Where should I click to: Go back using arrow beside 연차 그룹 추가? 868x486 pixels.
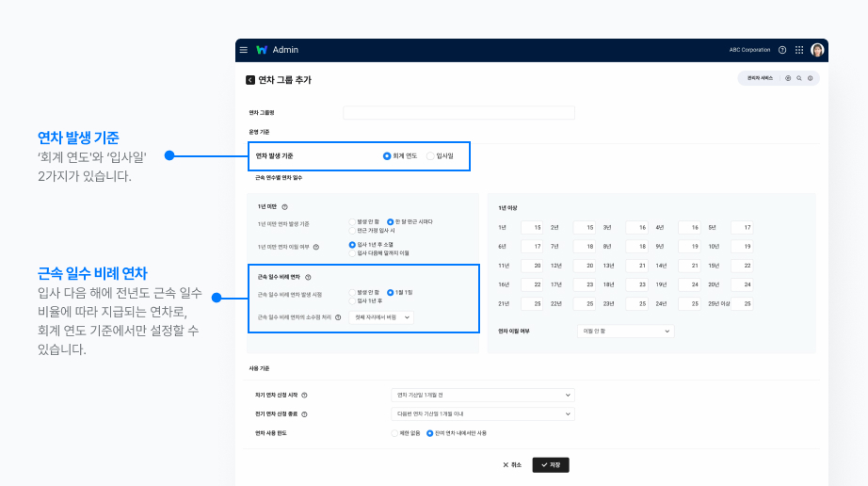(250, 80)
